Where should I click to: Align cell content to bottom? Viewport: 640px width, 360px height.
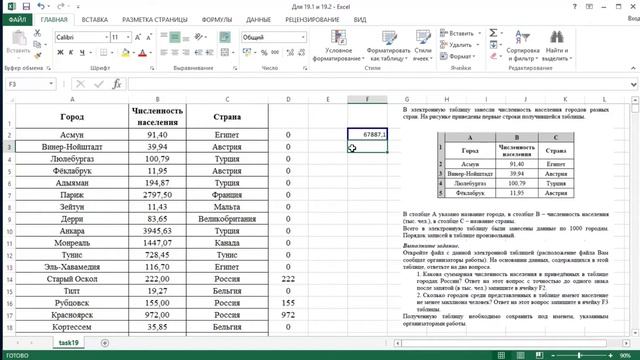coord(186,37)
